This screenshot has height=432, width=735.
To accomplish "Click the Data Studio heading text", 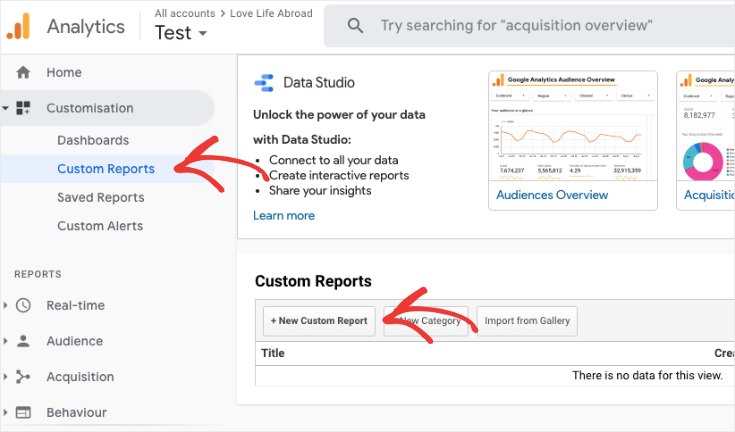I will click(x=319, y=82).
